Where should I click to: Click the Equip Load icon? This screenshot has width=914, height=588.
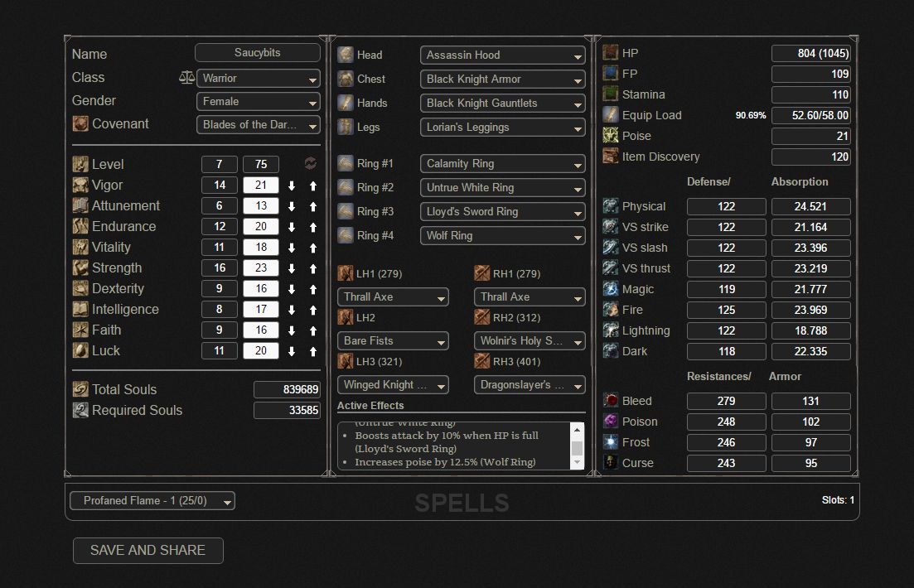pos(611,115)
